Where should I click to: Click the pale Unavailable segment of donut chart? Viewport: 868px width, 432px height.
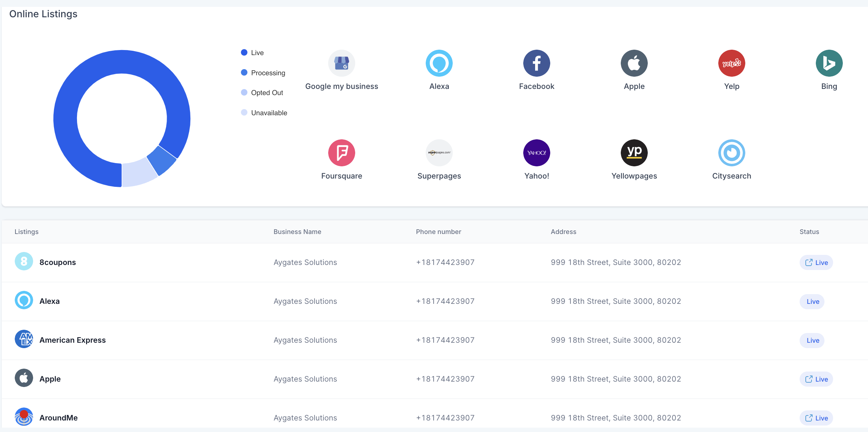point(139,174)
